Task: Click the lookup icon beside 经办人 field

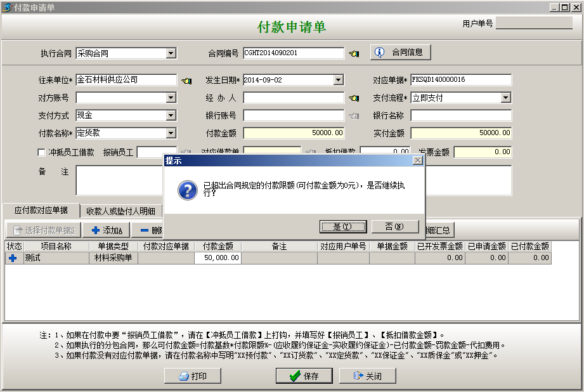Action: [x=354, y=98]
